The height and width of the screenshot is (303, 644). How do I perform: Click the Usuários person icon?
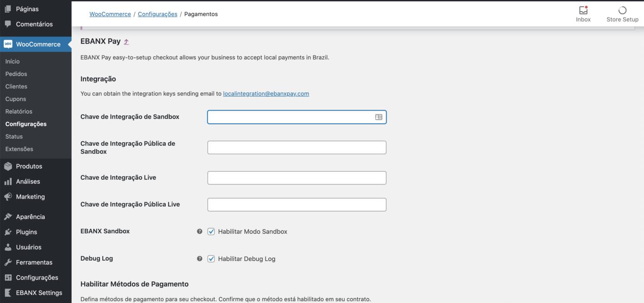(x=8, y=247)
